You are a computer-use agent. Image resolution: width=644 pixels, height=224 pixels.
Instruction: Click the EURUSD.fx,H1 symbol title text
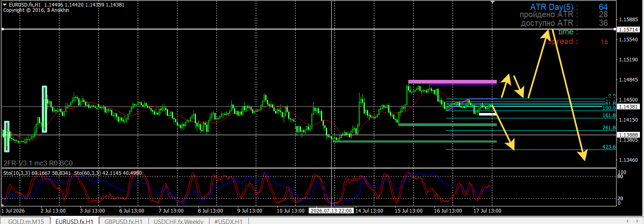click(x=25, y=5)
